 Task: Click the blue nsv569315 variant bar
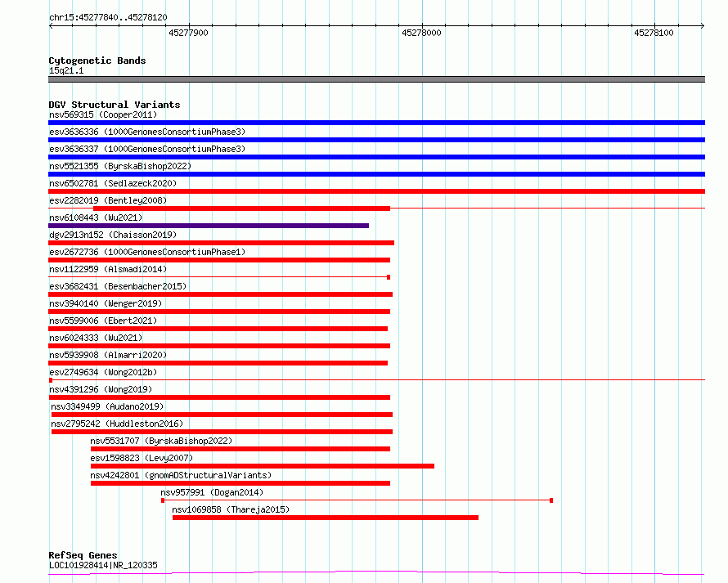pyautogui.click(x=376, y=123)
